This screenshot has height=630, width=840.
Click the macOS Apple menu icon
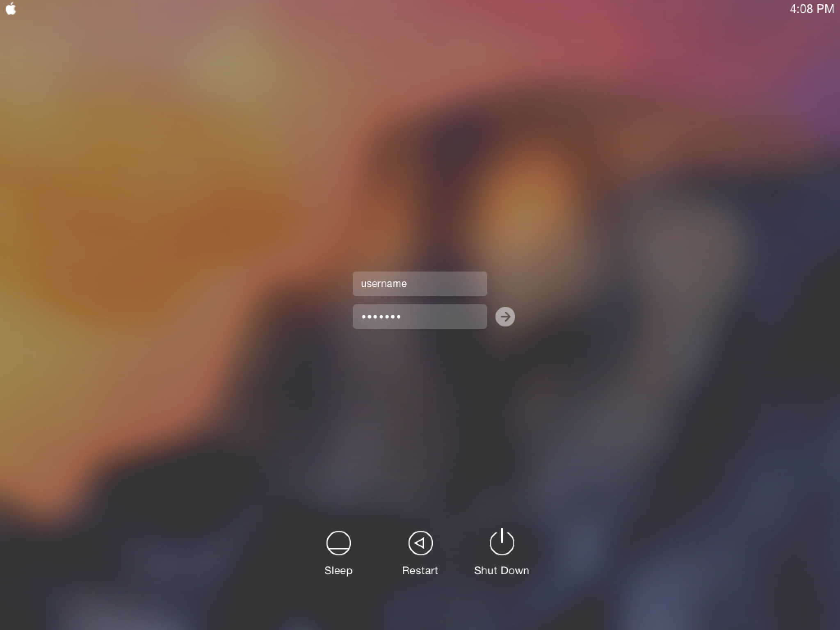pyautogui.click(x=11, y=9)
